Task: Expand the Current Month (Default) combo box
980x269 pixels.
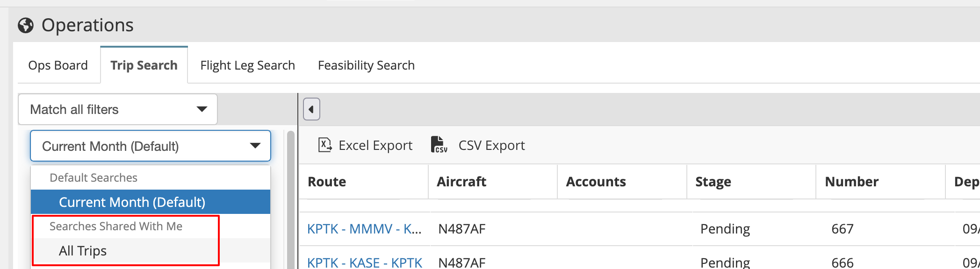Action: pos(151,146)
